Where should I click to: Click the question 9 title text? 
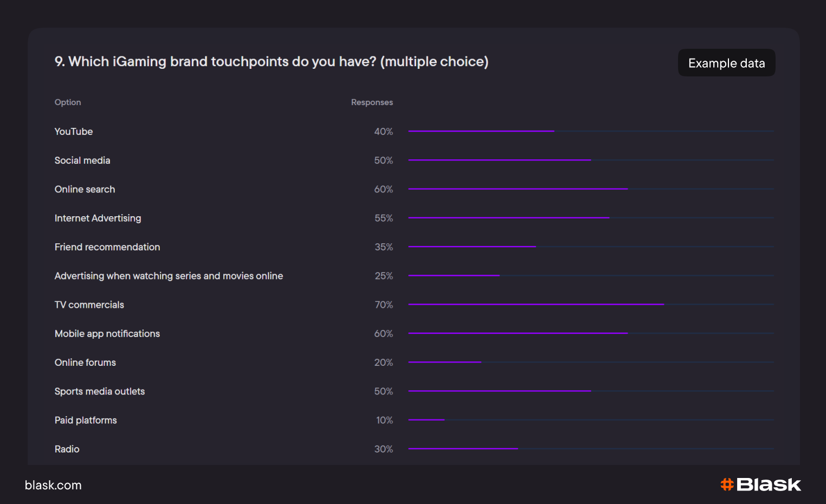(272, 62)
